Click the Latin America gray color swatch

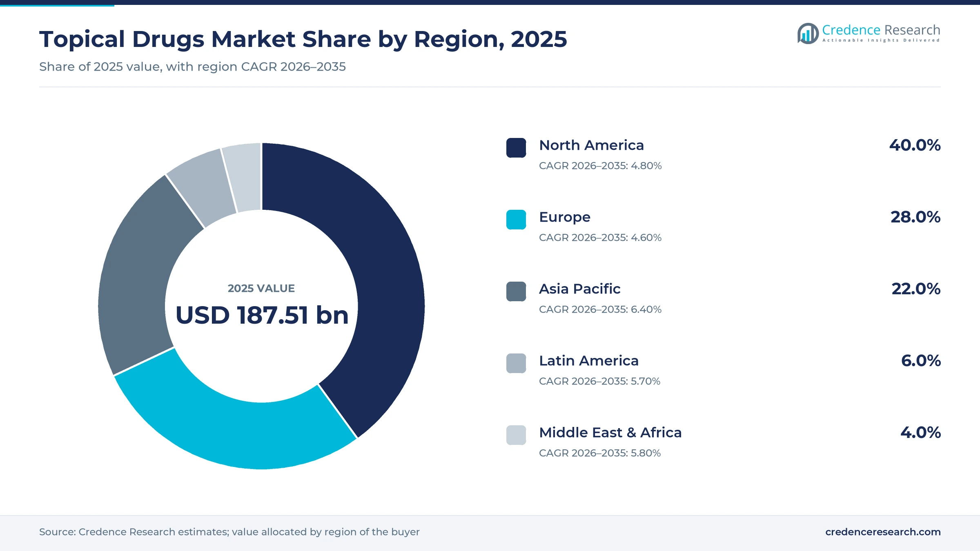[x=516, y=363]
